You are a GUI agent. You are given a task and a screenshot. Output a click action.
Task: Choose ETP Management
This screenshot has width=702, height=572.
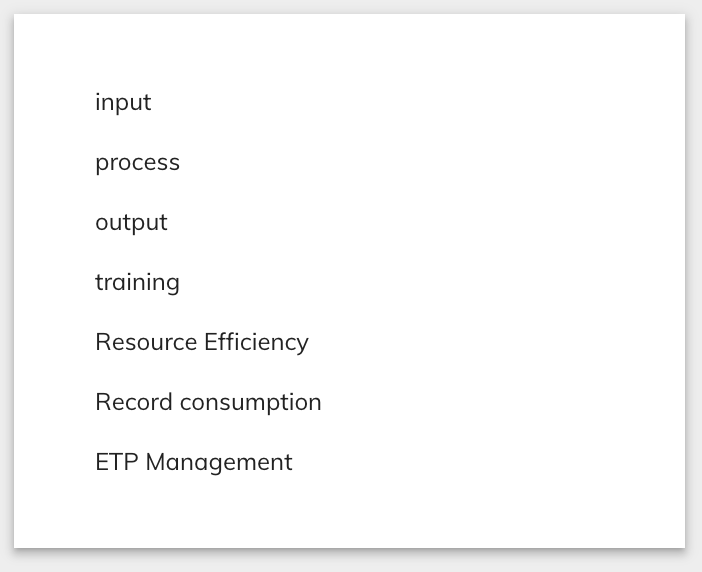pyautogui.click(x=194, y=462)
